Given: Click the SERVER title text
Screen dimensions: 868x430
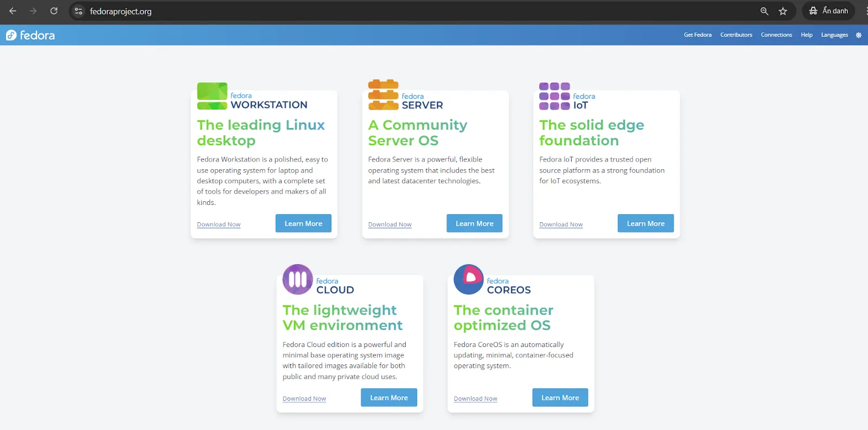Looking at the screenshot, I should (422, 105).
